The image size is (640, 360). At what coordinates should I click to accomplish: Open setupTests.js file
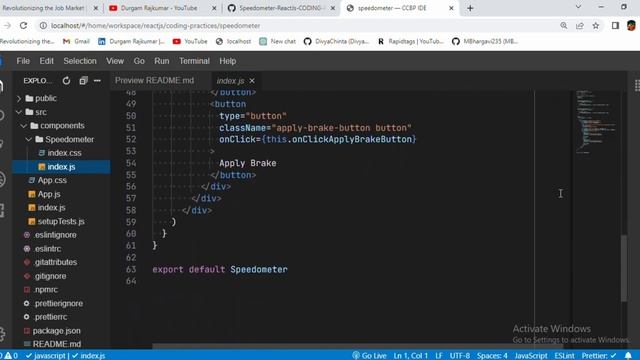[x=61, y=221]
